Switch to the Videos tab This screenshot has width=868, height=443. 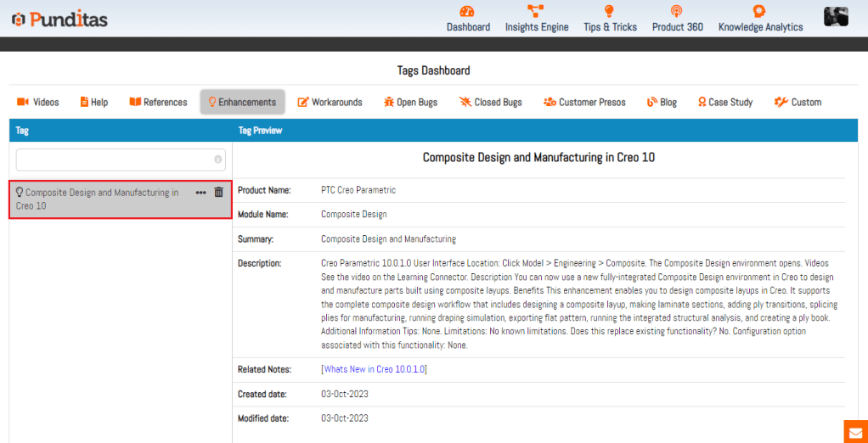coord(38,102)
